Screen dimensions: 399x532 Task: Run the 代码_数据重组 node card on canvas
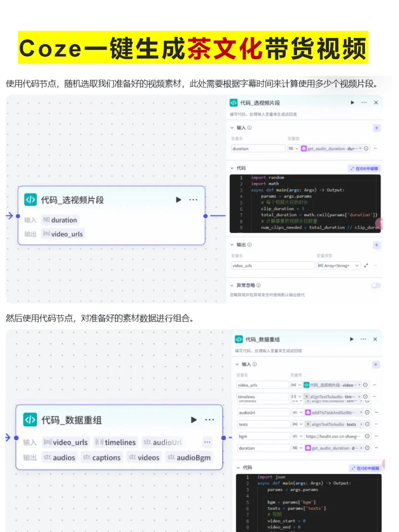pyautogui.click(x=194, y=420)
